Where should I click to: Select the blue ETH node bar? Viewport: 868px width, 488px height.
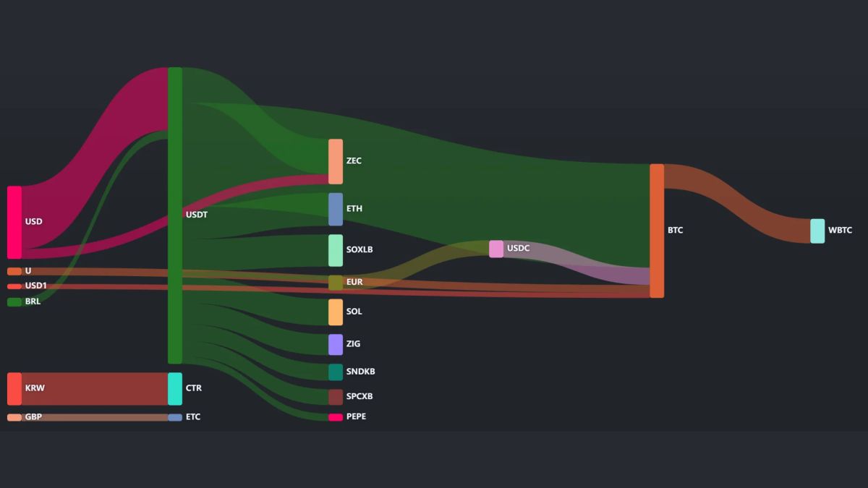point(336,209)
